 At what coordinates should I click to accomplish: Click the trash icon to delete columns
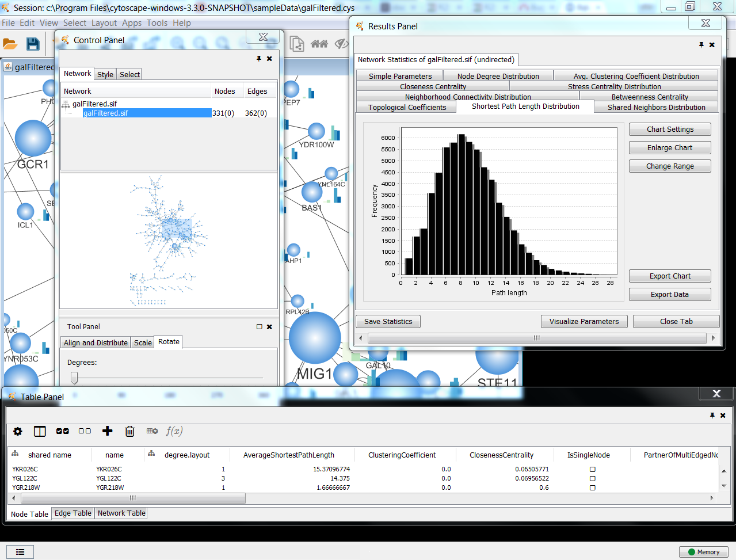[x=130, y=431]
